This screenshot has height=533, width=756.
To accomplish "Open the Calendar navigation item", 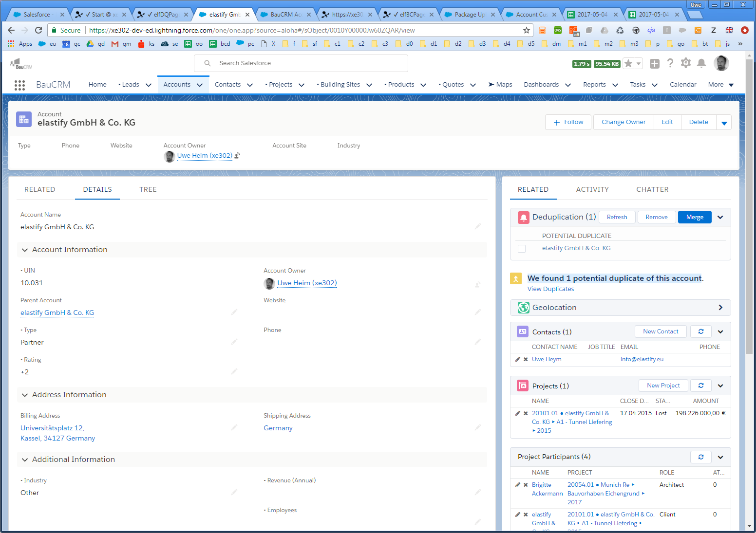I will point(683,85).
